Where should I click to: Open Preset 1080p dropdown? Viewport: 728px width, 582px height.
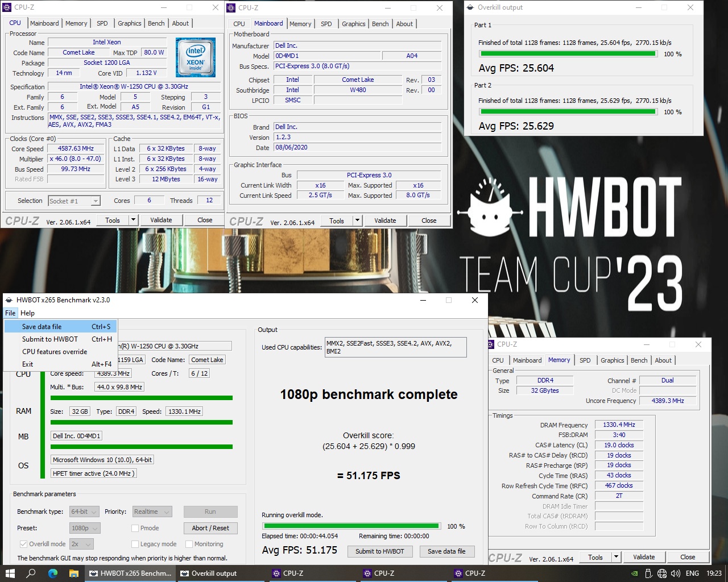(84, 528)
